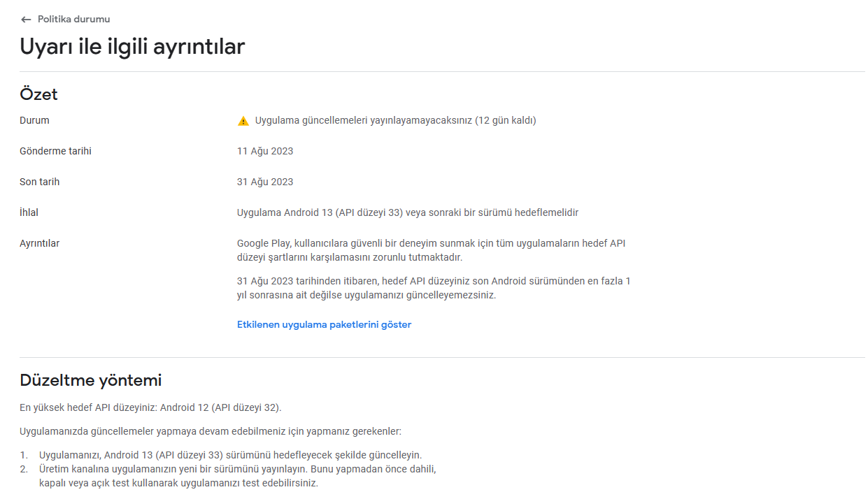Click the Düzeltme yöntemi section heading
This screenshot has height=492, width=868.
[x=91, y=380]
